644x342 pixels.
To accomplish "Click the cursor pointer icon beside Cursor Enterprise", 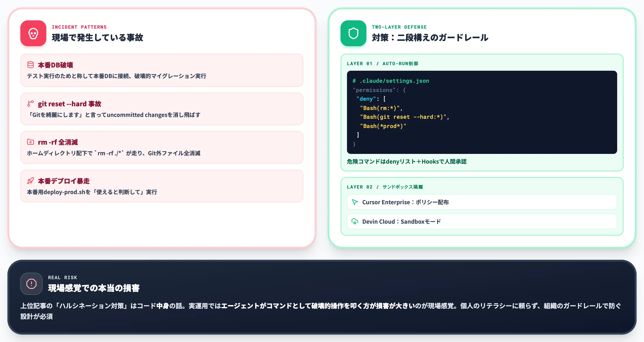I will tap(355, 202).
